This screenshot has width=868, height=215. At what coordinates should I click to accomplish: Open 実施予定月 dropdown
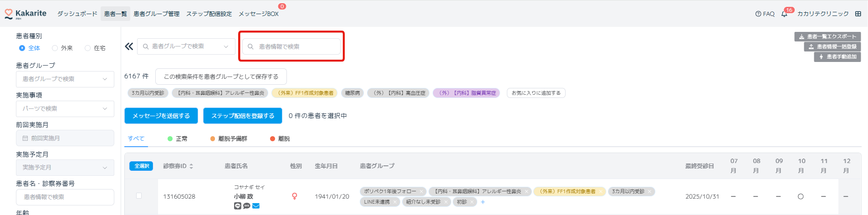point(65,168)
